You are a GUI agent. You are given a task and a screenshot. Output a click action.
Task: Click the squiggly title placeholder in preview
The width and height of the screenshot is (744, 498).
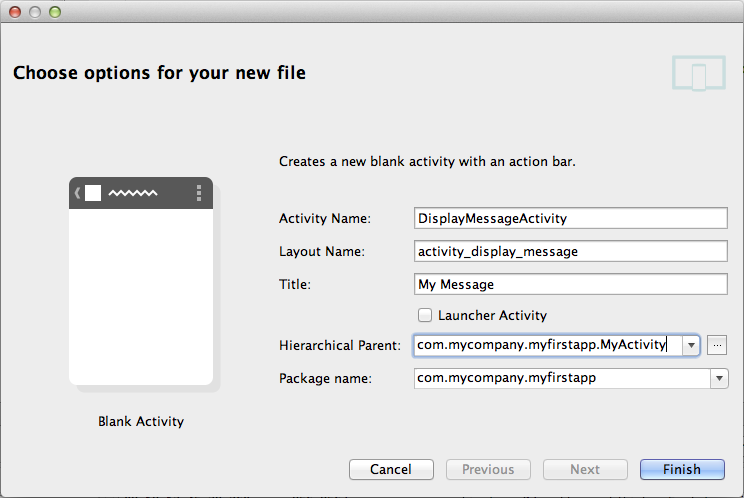click(x=132, y=193)
